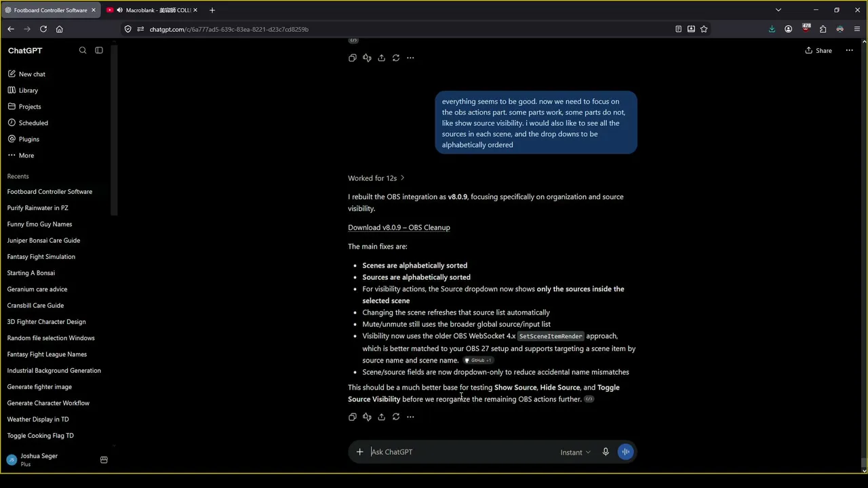This screenshot has height=488, width=868.
Task: Click share icon under the v8.0.9 reply
Action: tap(381, 417)
